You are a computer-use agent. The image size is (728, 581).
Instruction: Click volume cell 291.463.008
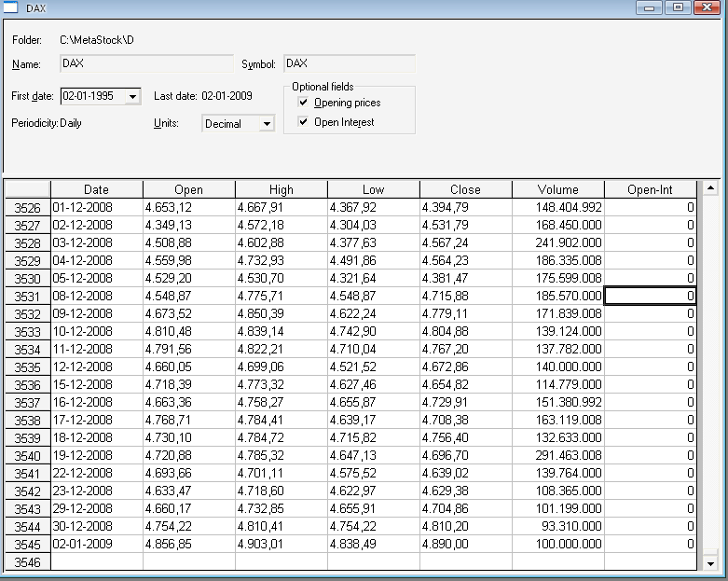pos(558,455)
